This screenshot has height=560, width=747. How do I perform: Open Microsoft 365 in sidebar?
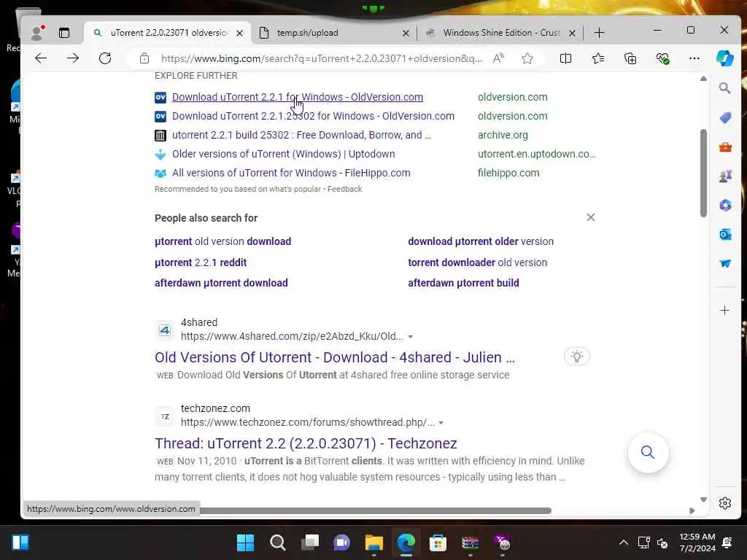pyautogui.click(x=725, y=205)
